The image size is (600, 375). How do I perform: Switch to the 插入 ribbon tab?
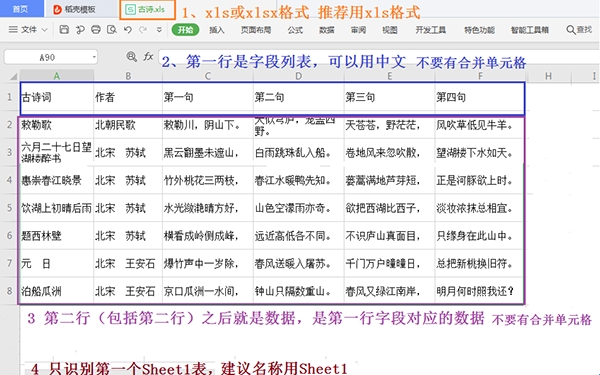tap(217, 30)
